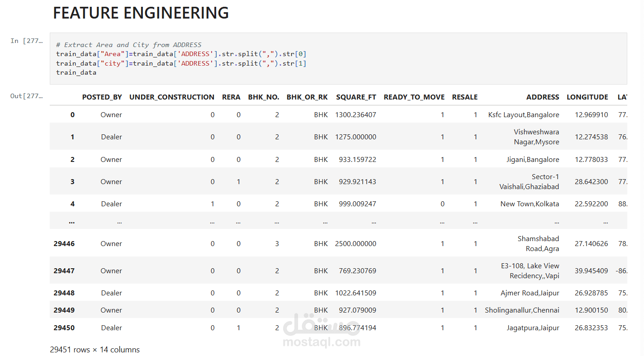
Task: Click the Out[277 output prompt label
Action: (x=27, y=96)
